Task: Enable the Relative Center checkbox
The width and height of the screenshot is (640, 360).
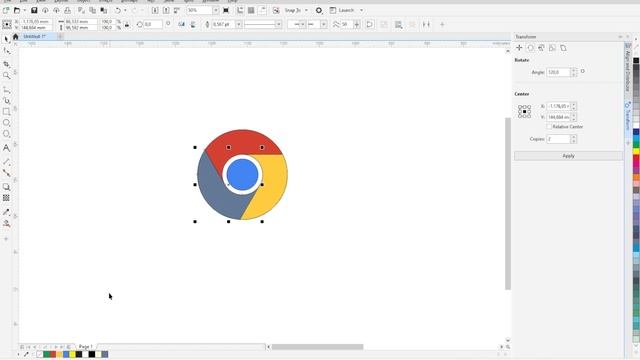Action: tap(549, 127)
